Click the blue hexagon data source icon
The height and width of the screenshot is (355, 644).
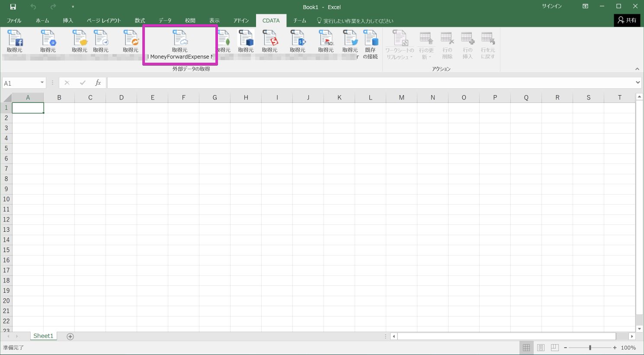pyautogui.click(x=48, y=38)
